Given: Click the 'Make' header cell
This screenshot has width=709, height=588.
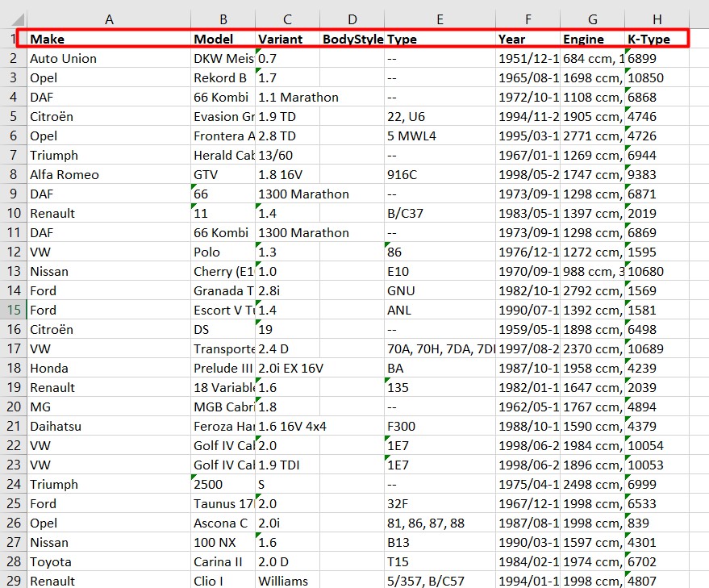Looking at the screenshot, I should tap(109, 39).
